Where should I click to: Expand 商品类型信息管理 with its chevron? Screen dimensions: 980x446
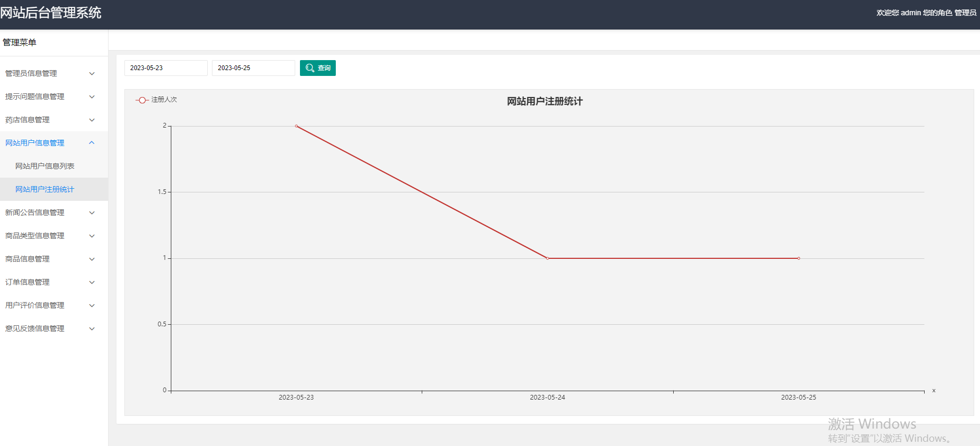click(x=92, y=236)
